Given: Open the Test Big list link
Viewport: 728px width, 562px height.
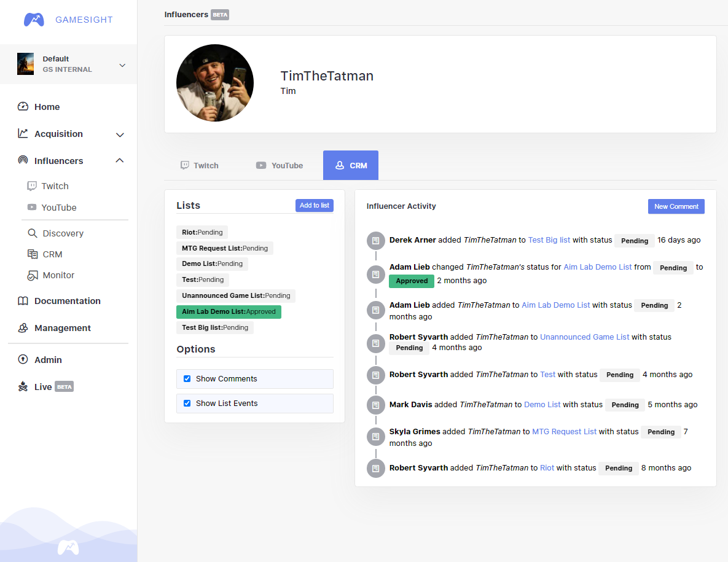Looking at the screenshot, I should click(549, 240).
